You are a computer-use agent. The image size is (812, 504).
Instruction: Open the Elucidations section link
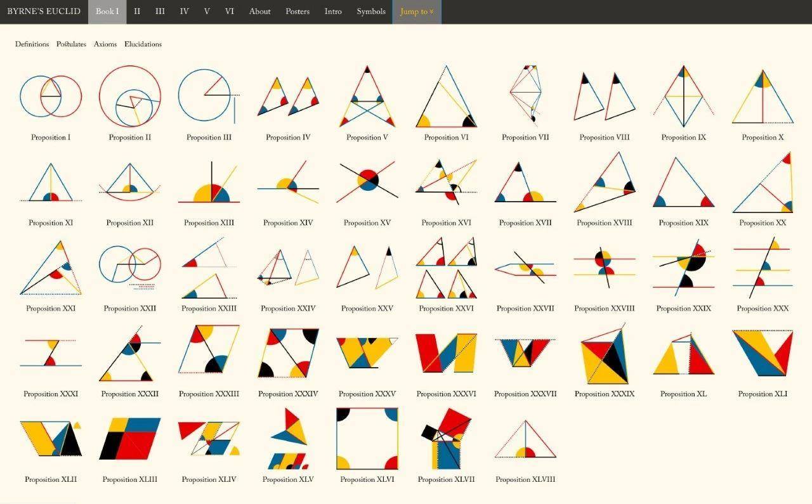(143, 44)
